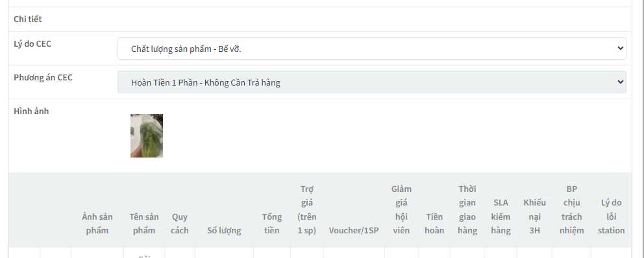Screen dimensions: 644x258
Task: Click the Phương án CEC label
Action: pyautogui.click(x=43, y=78)
